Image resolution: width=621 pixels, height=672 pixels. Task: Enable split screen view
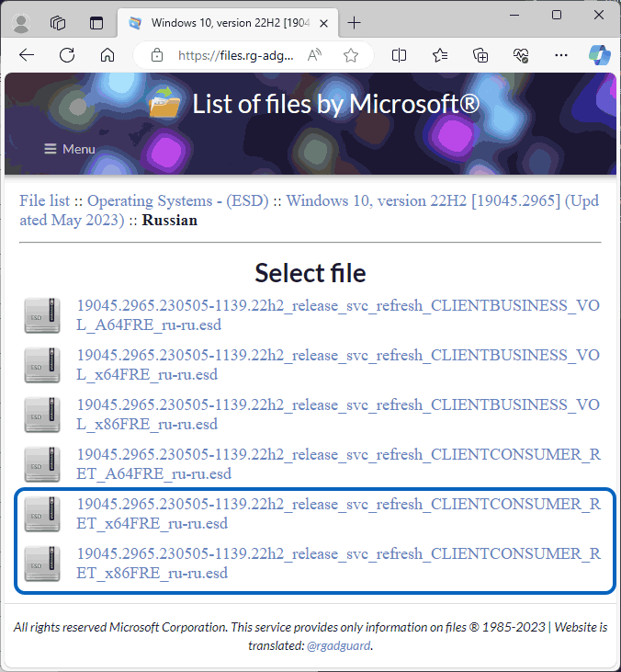(x=399, y=55)
